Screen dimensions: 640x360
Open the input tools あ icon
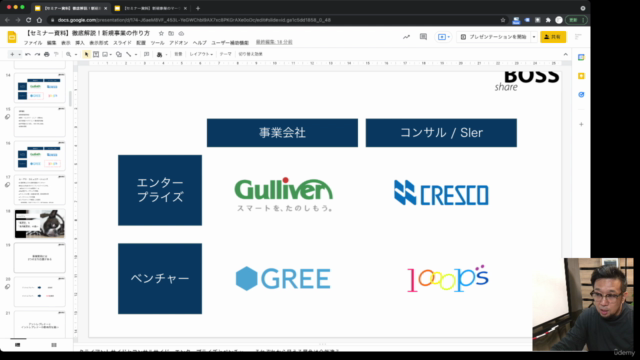[x=160, y=54]
